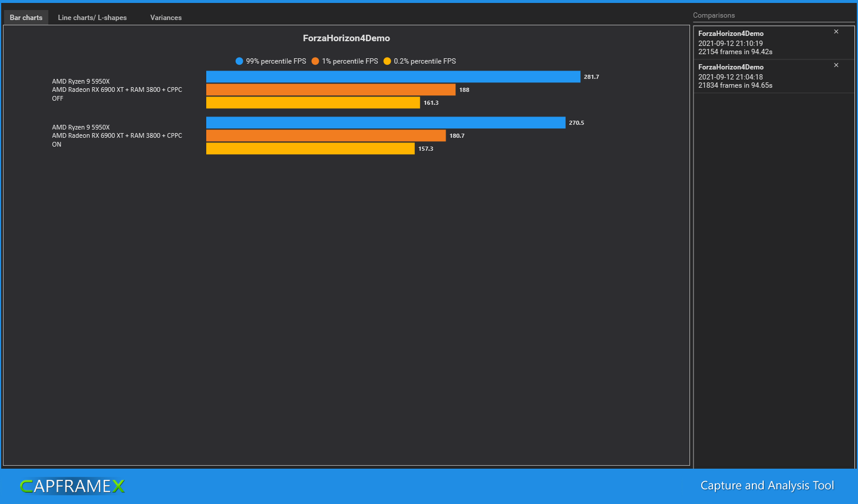Select the first ForzaHorizon4Demo comparison record
Viewport: 858px width, 504px height.
pyautogui.click(x=760, y=42)
